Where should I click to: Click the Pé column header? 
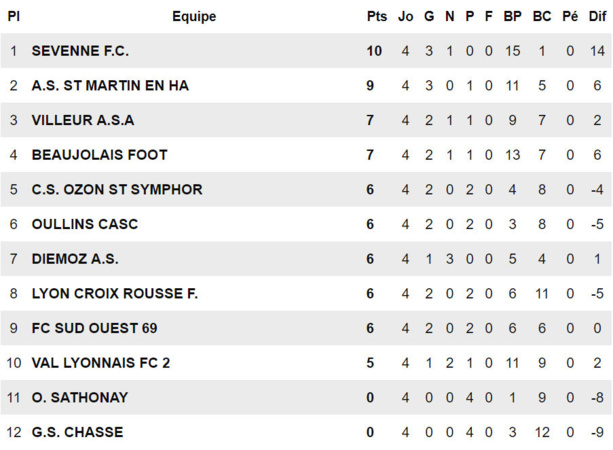[x=570, y=16]
